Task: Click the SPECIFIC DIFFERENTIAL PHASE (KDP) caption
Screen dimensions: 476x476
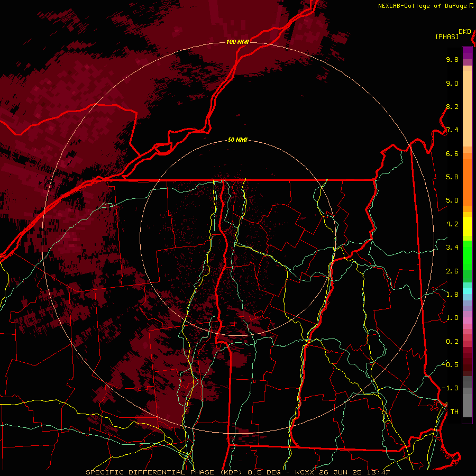Action: 165,472
